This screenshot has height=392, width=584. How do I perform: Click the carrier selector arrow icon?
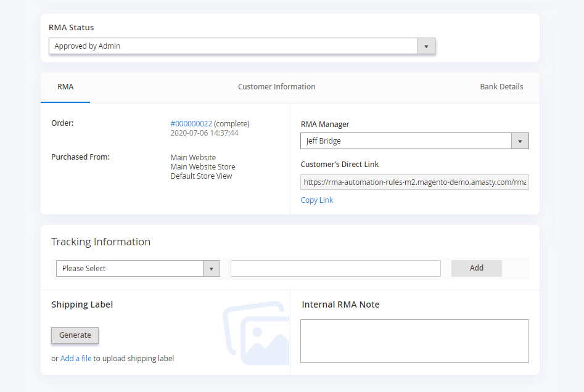pyautogui.click(x=212, y=268)
